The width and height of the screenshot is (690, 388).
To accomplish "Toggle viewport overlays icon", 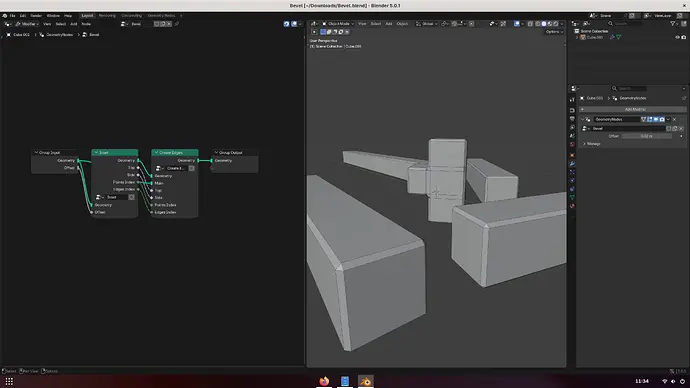I will (x=517, y=24).
